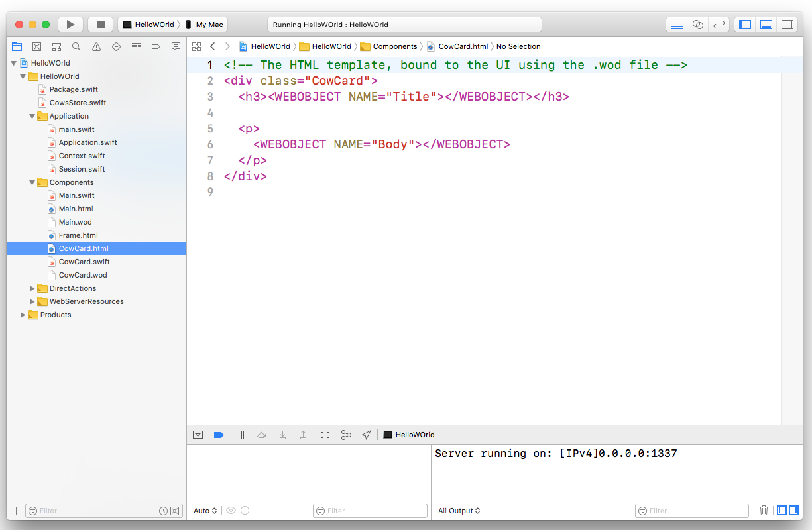Show the Assistant editor
Viewport: 812px width, 530px height.
697,25
